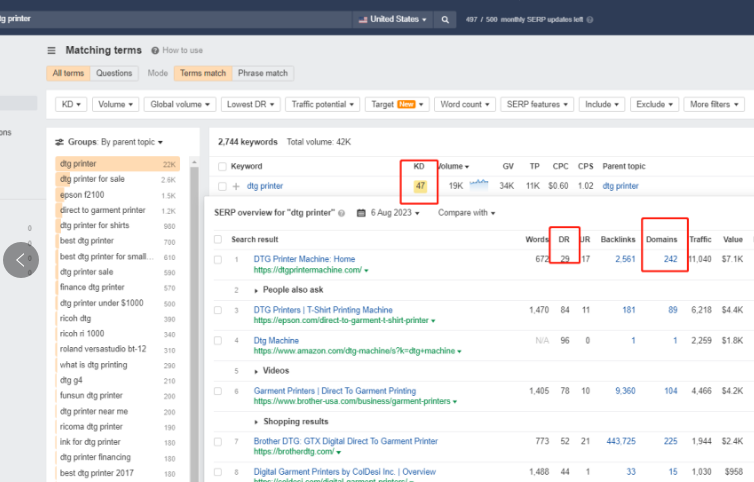Check the select-all box beside Keyword header
This screenshot has width=754, height=482.
point(221,166)
